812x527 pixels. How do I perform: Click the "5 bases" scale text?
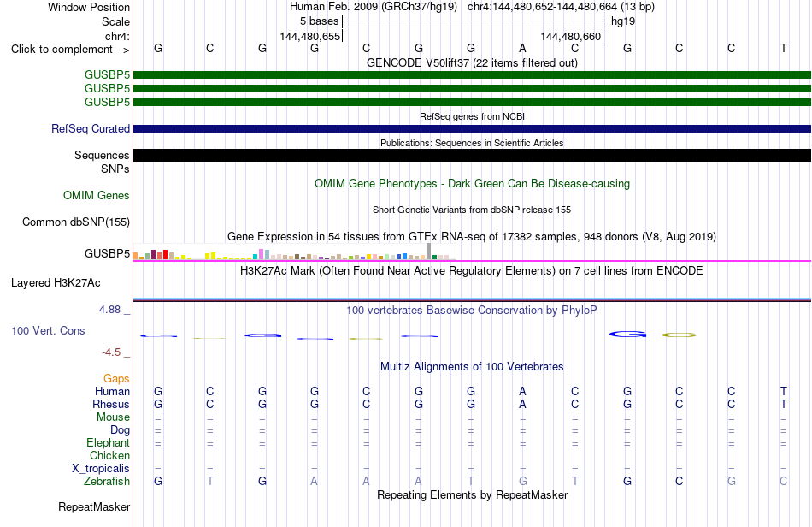point(319,21)
